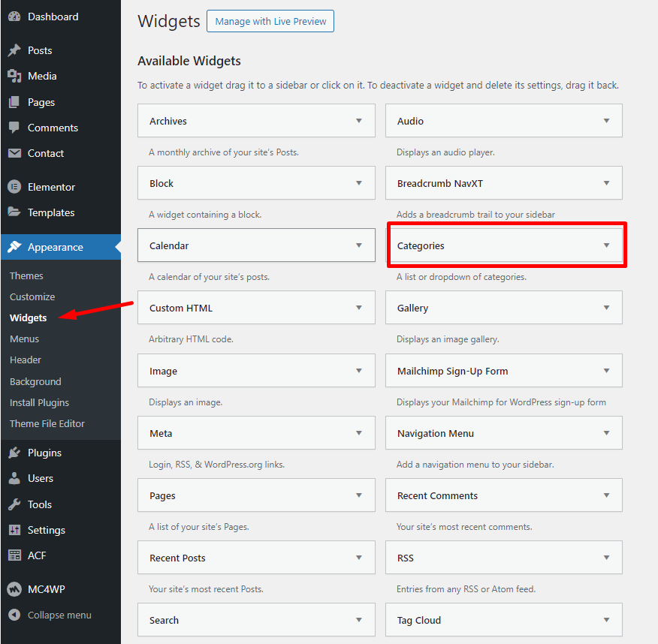
Task: Select the Recent Posts widget title
Action: coord(177,558)
